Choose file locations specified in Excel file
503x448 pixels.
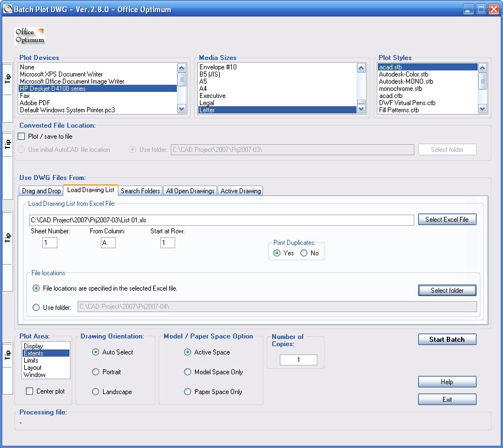pyautogui.click(x=36, y=288)
